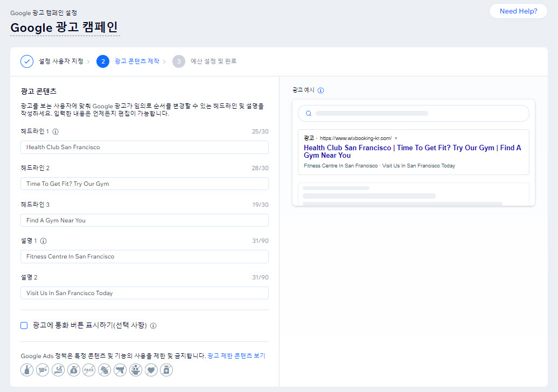Select 광고 콘텐츠 제작 step
The width and height of the screenshot is (558, 392).
[x=137, y=61]
